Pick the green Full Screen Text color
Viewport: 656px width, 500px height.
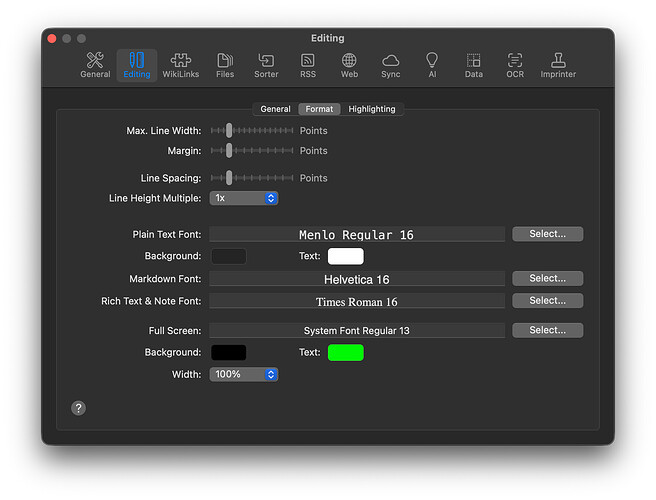click(346, 352)
